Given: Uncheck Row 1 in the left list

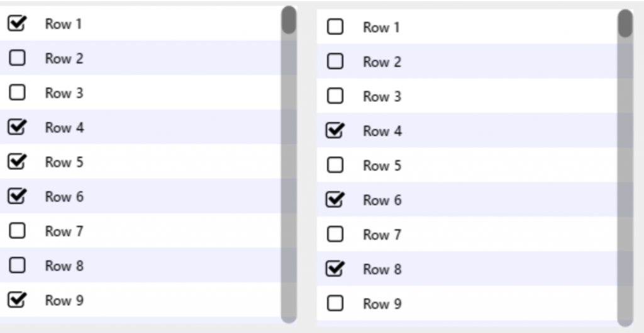Looking at the screenshot, I should coord(17,24).
